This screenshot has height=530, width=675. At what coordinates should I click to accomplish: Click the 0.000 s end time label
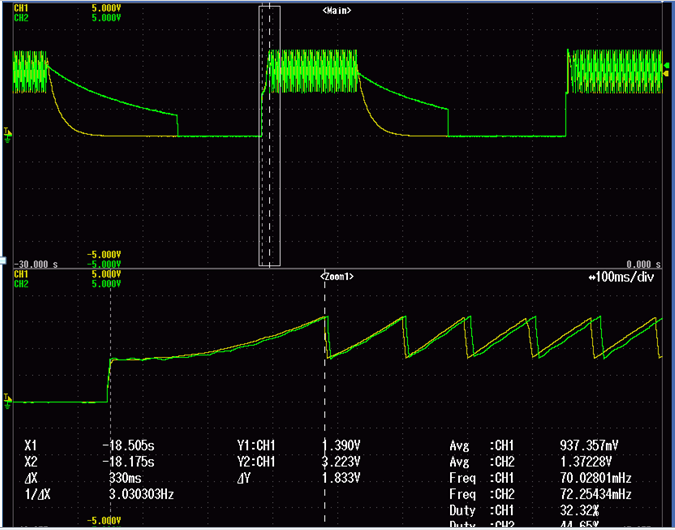click(644, 264)
